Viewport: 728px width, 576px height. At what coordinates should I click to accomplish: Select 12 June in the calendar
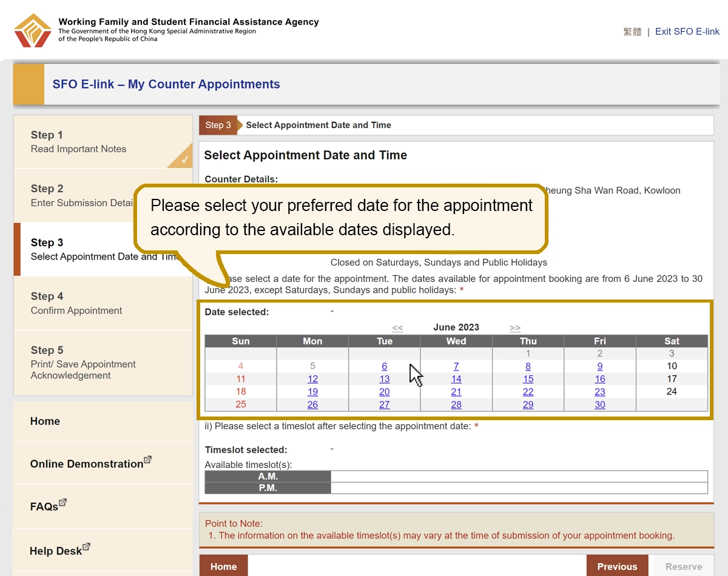[x=312, y=379]
